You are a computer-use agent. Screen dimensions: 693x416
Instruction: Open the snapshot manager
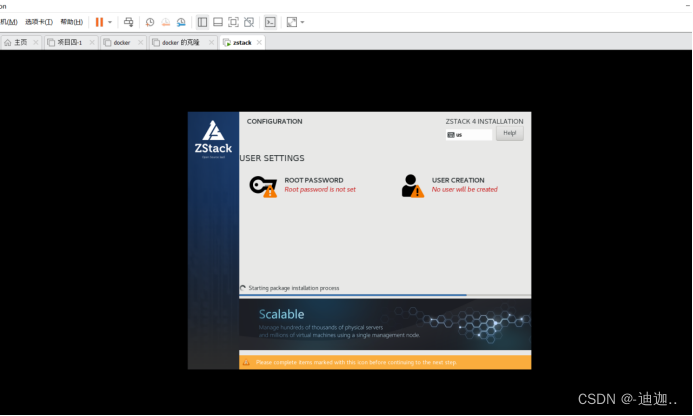click(181, 22)
